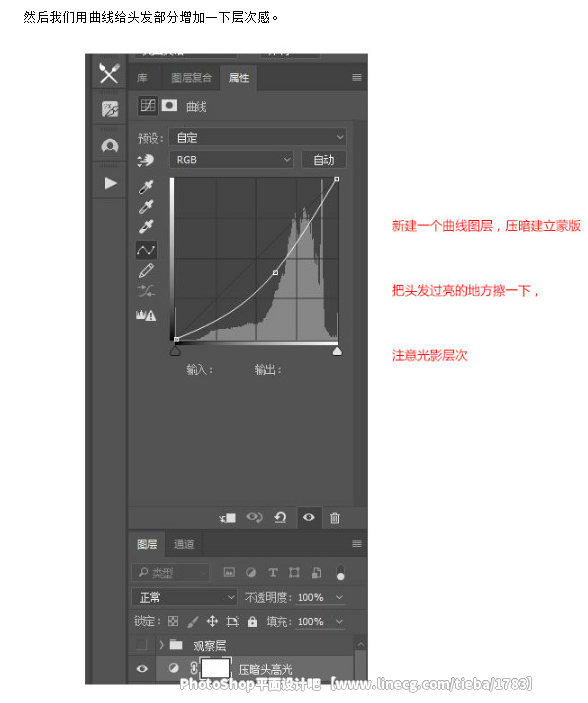
Task: Click the bottom-left curve control point
Action: [176, 339]
